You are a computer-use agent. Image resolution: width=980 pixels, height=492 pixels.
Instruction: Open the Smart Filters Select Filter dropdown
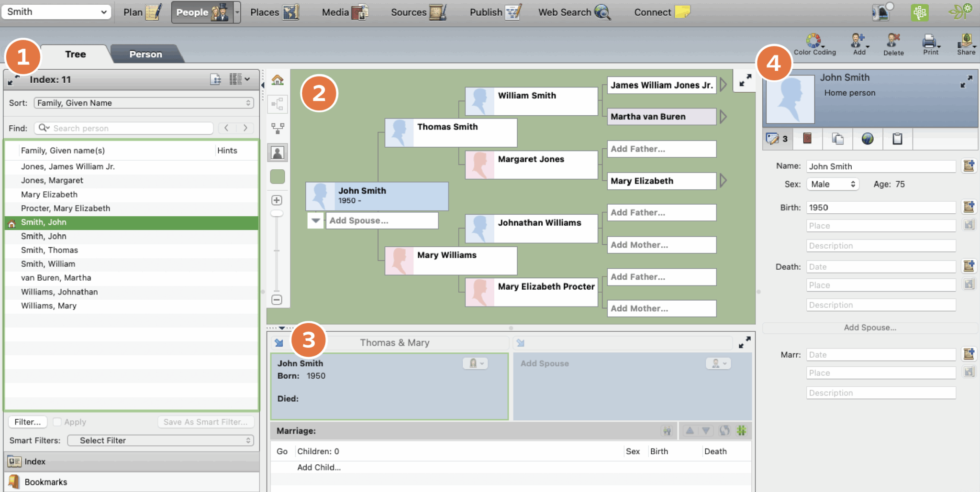(x=160, y=440)
